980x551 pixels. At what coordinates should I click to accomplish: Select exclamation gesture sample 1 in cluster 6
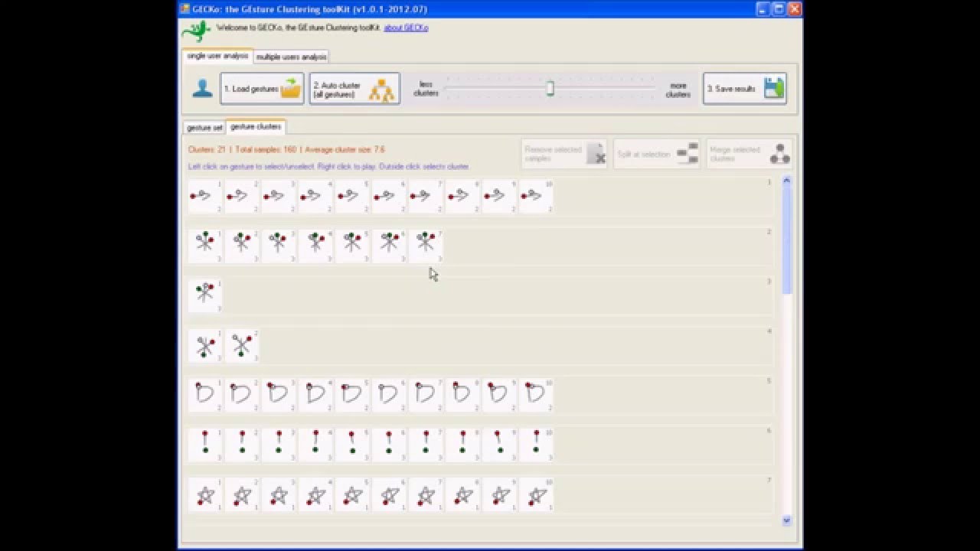204,445
